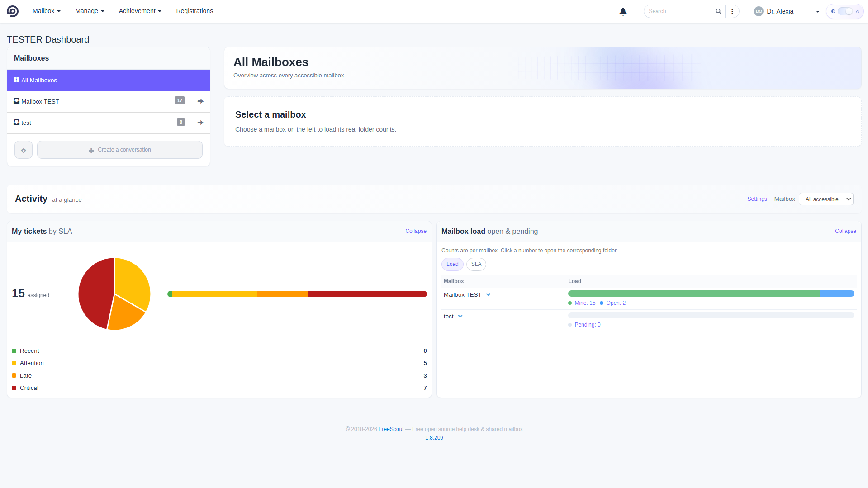Click the FreeScout logo icon
The height and width of the screenshot is (488, 868).
click(x=13, y=11)
